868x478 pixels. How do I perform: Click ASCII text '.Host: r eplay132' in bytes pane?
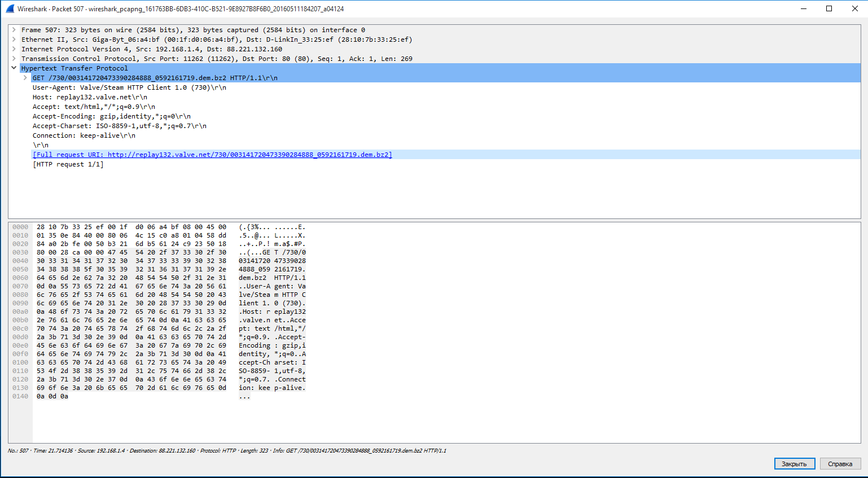pos(272,312)
